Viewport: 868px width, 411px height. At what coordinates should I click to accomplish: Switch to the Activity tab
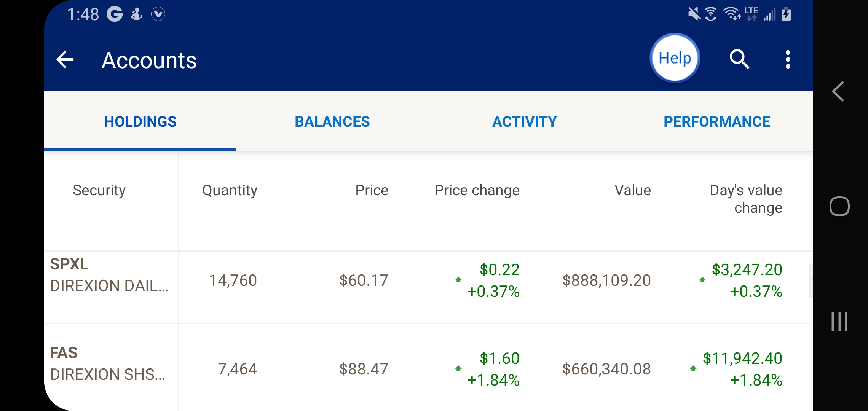[x=525, y=122]
